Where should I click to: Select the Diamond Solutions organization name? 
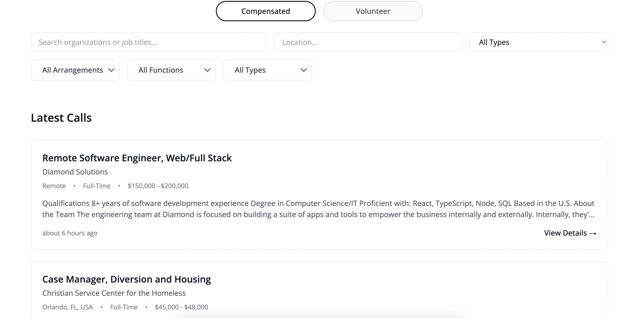(75, 172)
